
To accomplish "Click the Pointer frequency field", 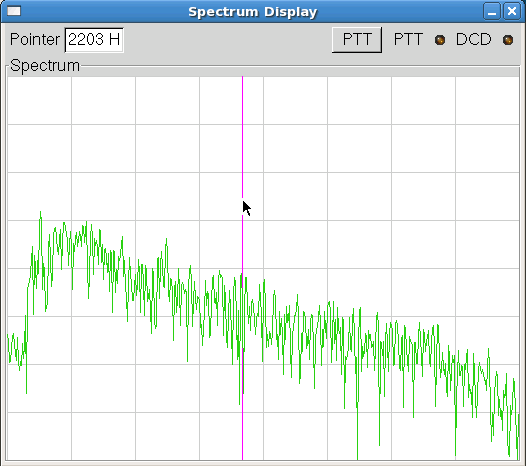I will click(94, 40).
